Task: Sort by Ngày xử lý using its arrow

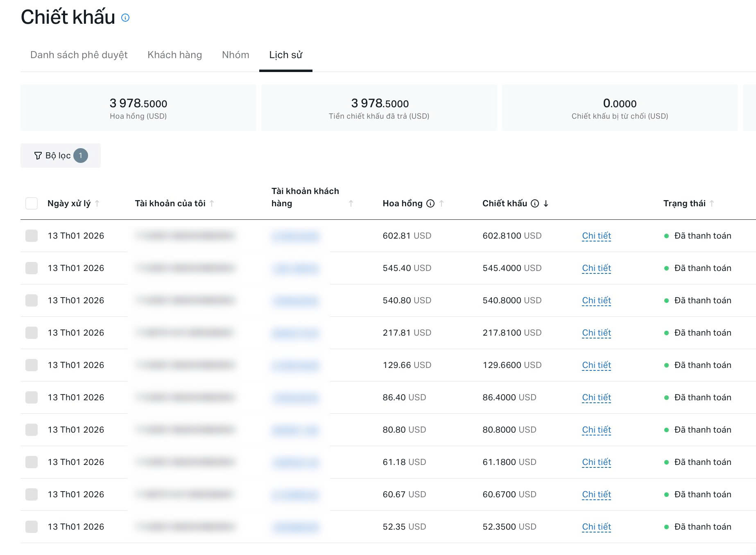Action: click(x=97, y=203)
